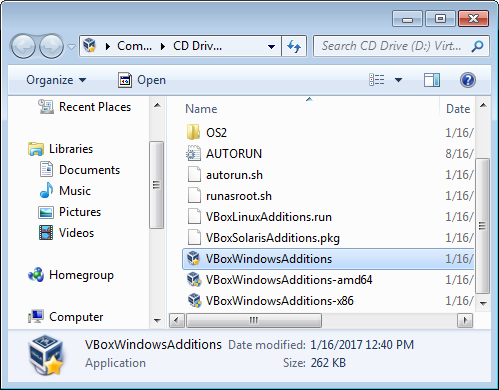Click the Recent Places icon
The width and height of the screenshot is (499, 390).
tap(46, 107)
